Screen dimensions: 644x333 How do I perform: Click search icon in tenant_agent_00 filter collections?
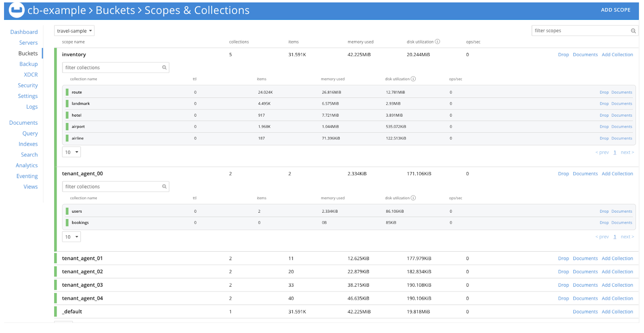164,187
